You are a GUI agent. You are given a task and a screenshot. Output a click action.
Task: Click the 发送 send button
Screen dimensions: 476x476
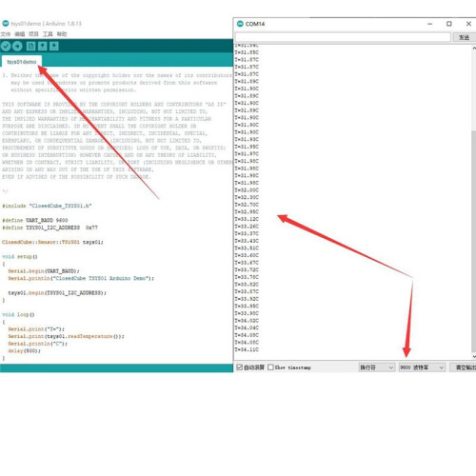tap(464, 37)
